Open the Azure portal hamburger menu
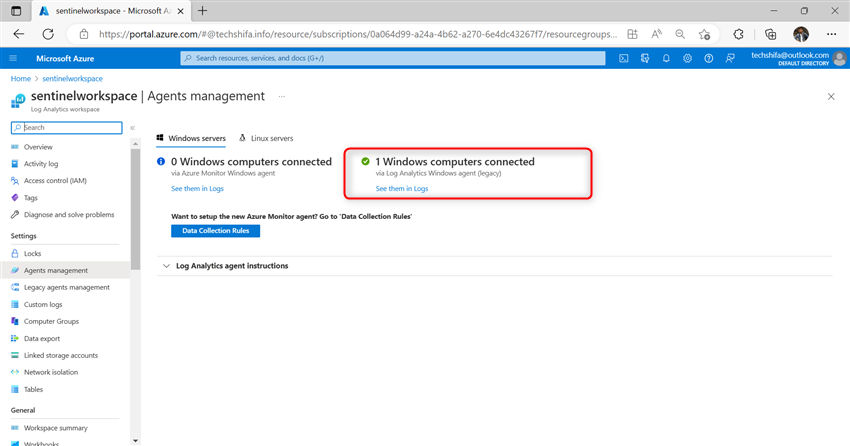850x446 pixels. tap(14, 58)
